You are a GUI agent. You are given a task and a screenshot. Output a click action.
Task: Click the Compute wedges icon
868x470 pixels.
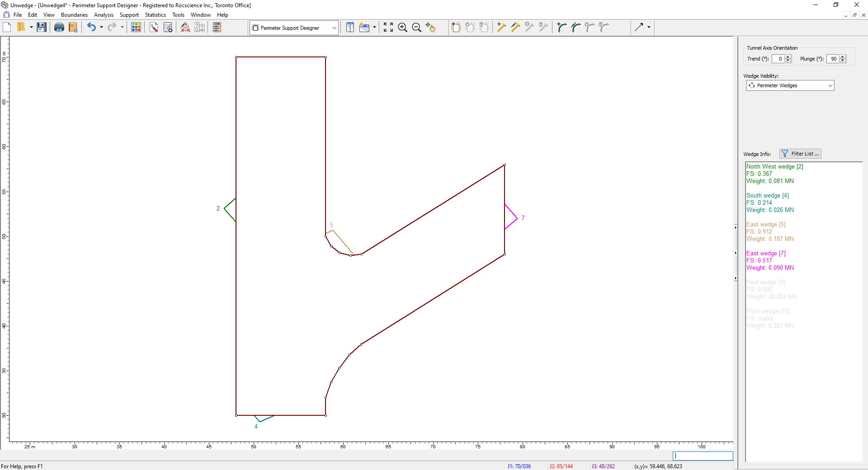pyautogui.click(x=185, y=28)
